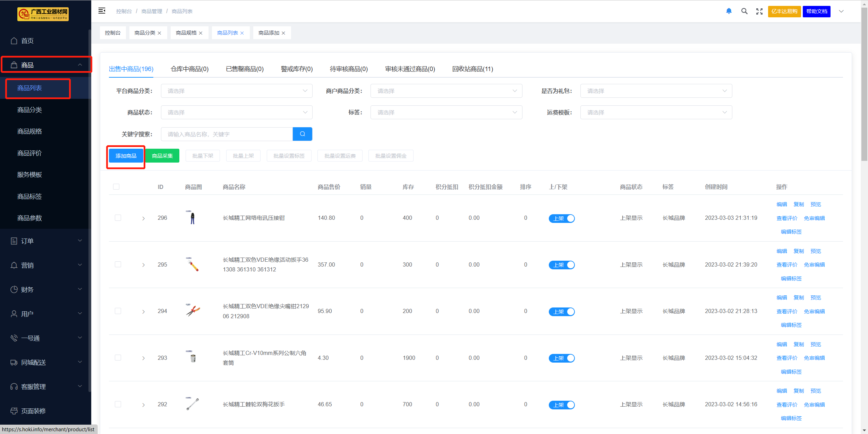Click 免审编辑 link for product 293
The height and width of the screenshot is (434, 868).
pyautogui.click(x=814, y=358)
